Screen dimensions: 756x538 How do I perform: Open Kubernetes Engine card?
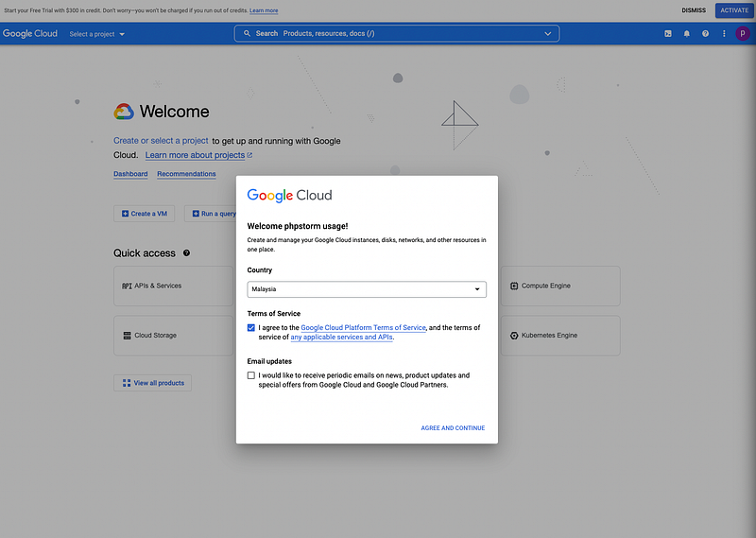pos(560,336)
